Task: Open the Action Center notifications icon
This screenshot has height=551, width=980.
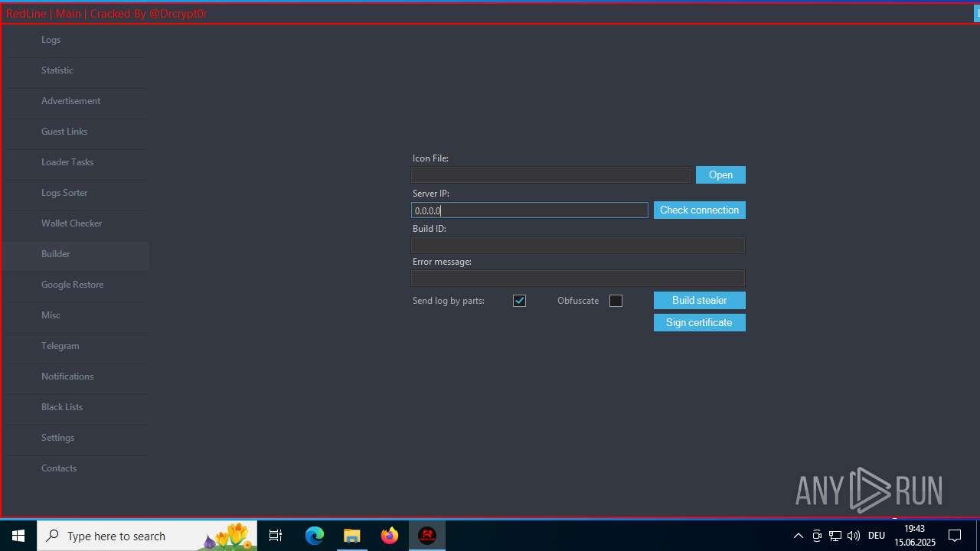Action: pyautogui.click(x=955, y=536)
